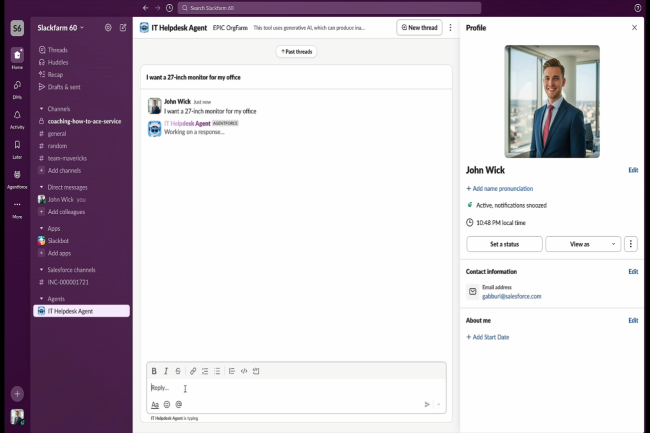Insert a link using the link icon
The height and width of the screenshot is (433, 650).
pos(193,371)
